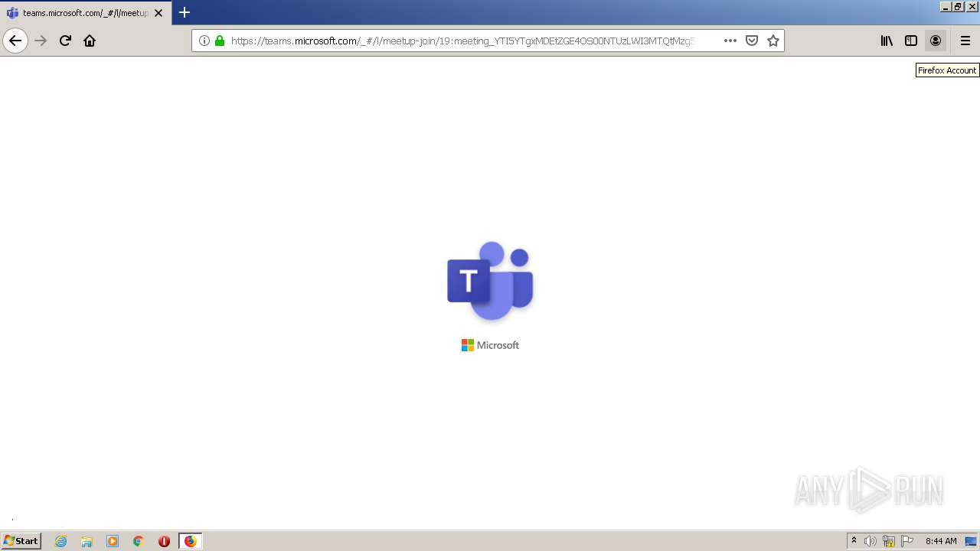The height and width of the screenshot is (551, 980).
Task: Click the Microsoft text logo
Action: [x=490, y=345]
